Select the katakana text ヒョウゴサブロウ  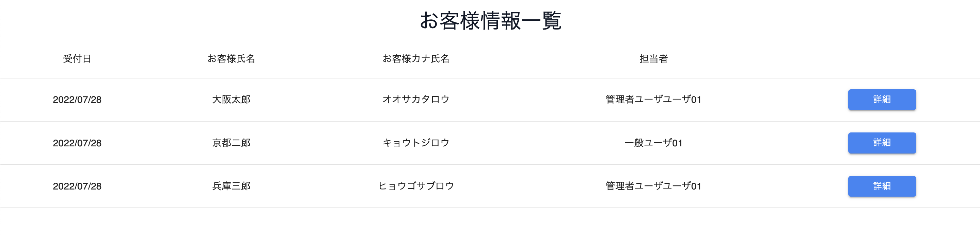click(416, 186)
